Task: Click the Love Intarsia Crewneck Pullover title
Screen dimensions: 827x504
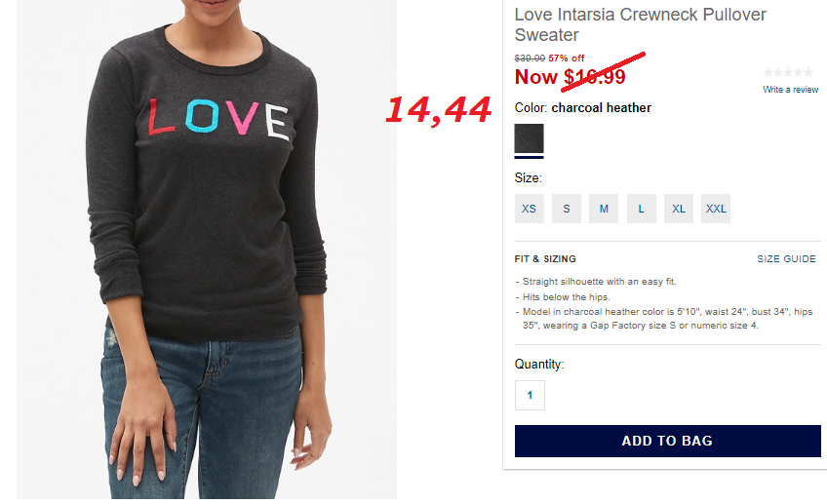Action: tap(641, 24)
